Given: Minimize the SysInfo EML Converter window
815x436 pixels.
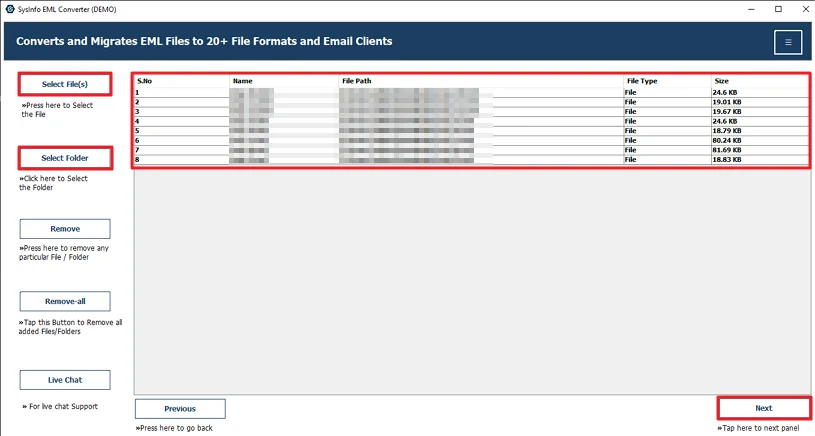Looking at the screenshot, I should click(x=752, y=9).
